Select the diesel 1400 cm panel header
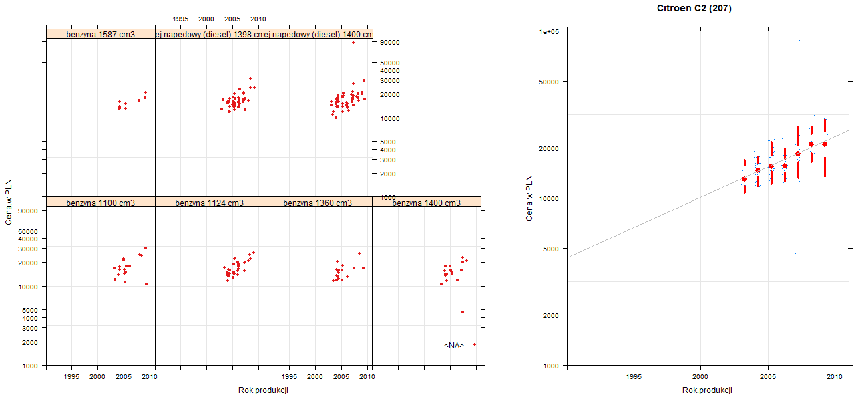868x401 pixels. (x=318, y=34)
